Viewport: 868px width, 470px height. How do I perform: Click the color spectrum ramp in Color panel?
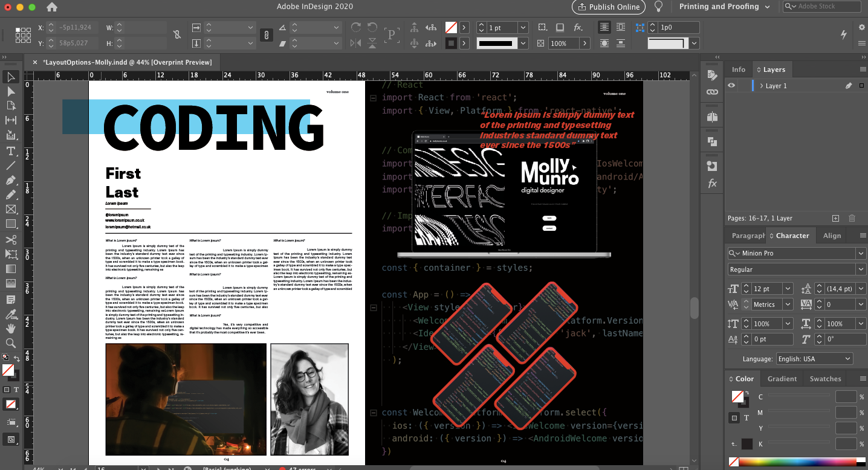(797, 462)
